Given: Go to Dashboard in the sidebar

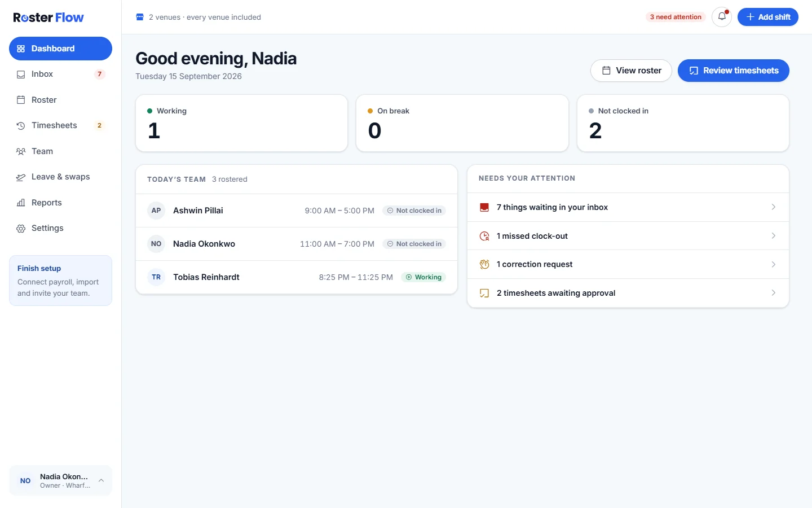Looking at the screenshot, I should (x=60, y=49).
